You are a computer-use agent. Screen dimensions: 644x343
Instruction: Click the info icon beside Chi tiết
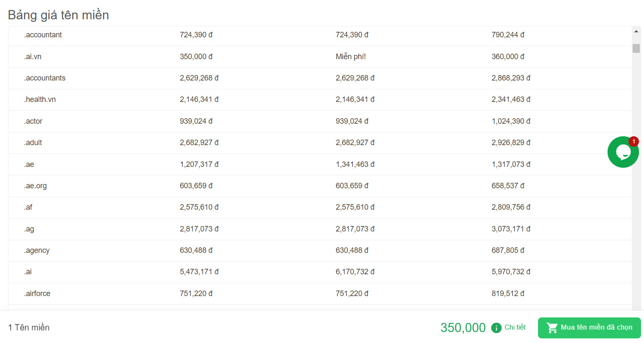(x=496, y=328)
